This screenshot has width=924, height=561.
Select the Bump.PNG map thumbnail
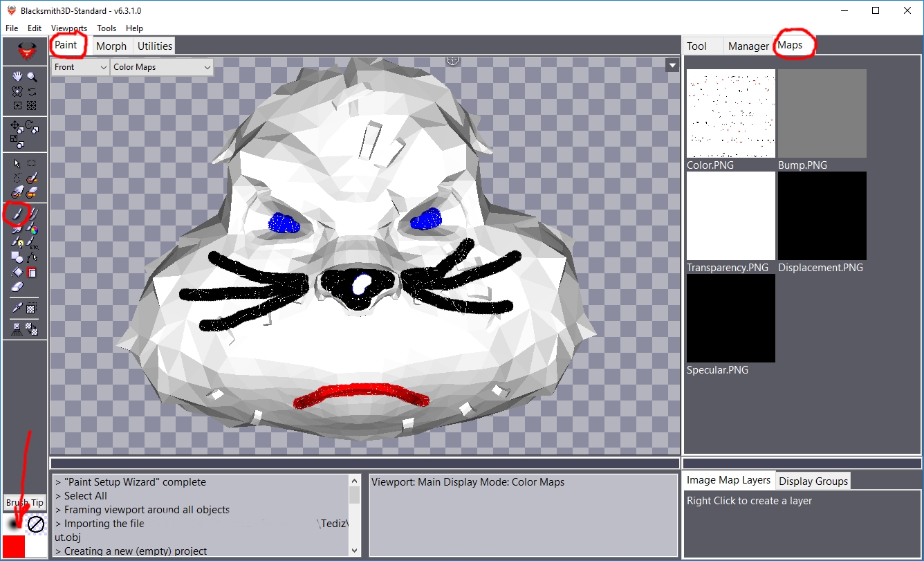[822, 113]
